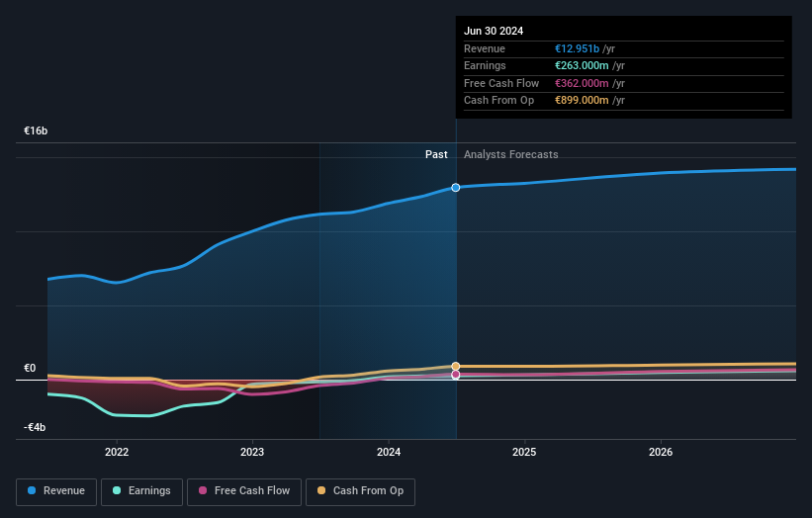
Task: Toggle the Cash From Op legend series
Action: [x=360, y=491]
